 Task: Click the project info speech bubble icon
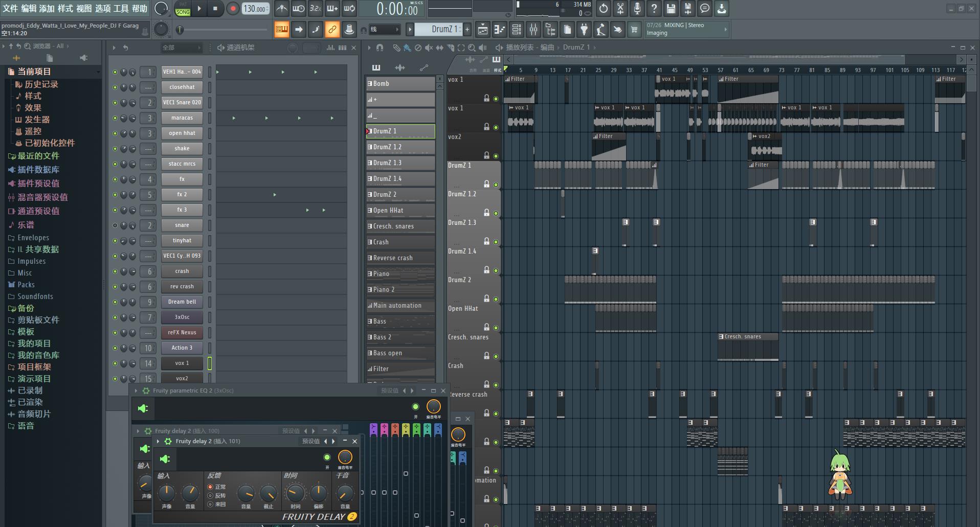(x=705, y=8)
